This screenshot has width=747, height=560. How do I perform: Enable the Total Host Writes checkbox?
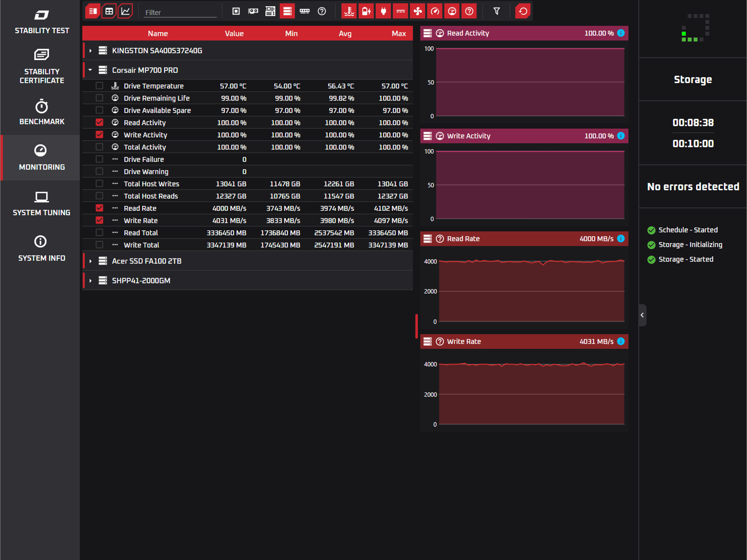(x=99, y=184)
